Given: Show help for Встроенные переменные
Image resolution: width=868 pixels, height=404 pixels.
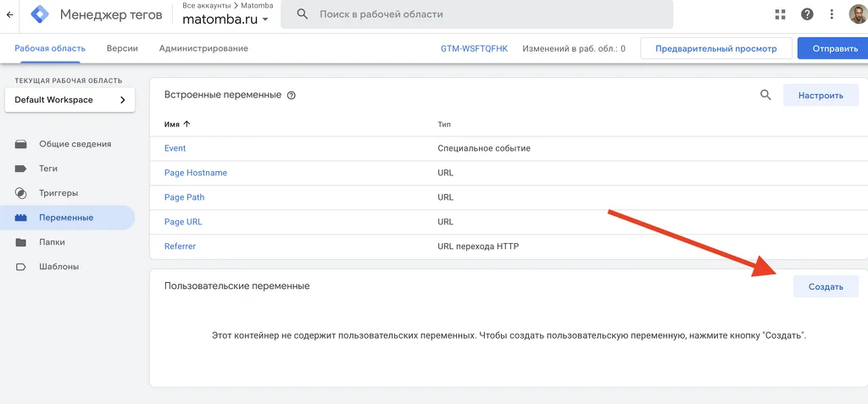Looking at the screenshot, I should point(292,95).
